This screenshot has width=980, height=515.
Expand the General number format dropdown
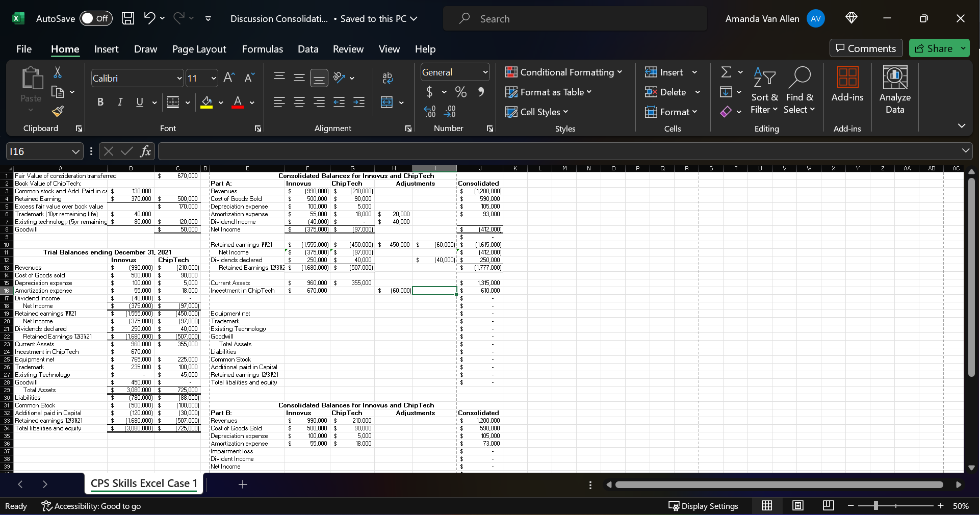point(485,72)
